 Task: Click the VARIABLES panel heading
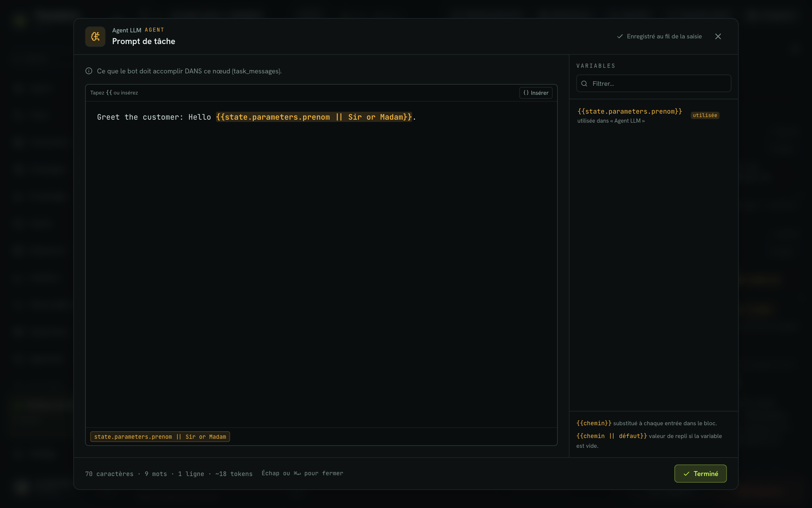(596, 66)
